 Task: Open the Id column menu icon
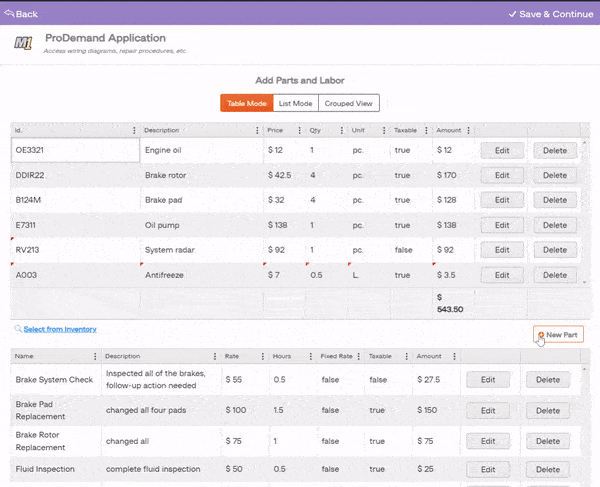coord(135,130)
